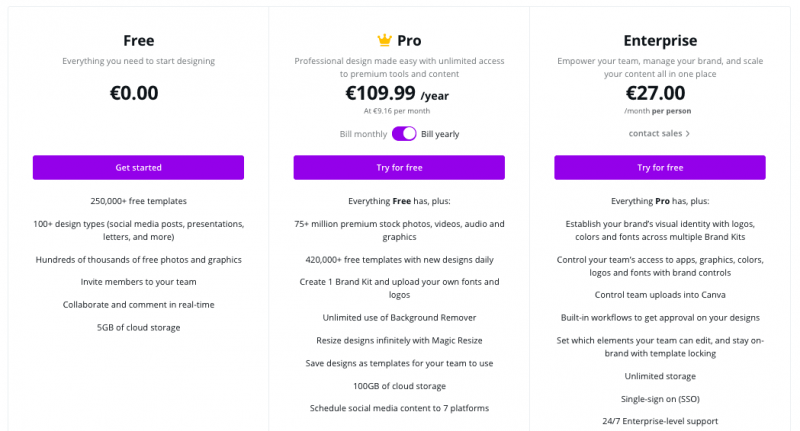The image size is (800, 431).
Task: Click the chevron next to contact sales
Action: (x=688, y=134)
